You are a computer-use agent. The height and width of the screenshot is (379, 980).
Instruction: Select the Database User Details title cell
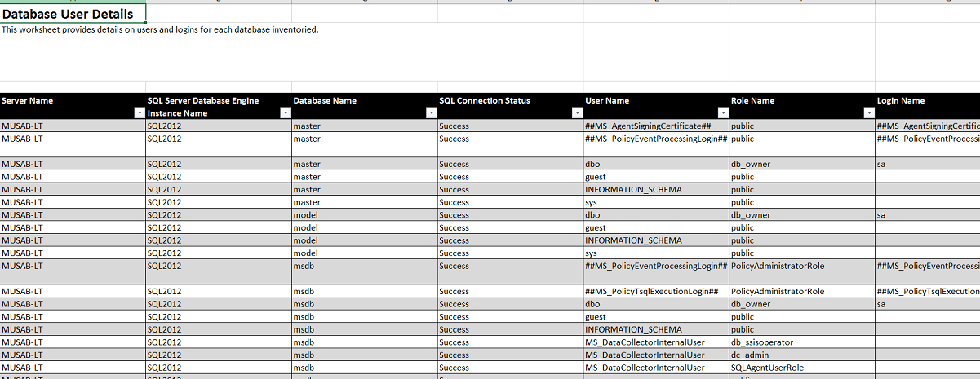pos(73,14)
